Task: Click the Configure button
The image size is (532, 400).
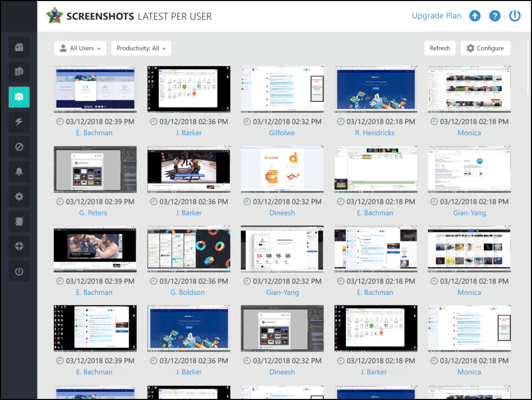Action: click(x=485, y=48)
